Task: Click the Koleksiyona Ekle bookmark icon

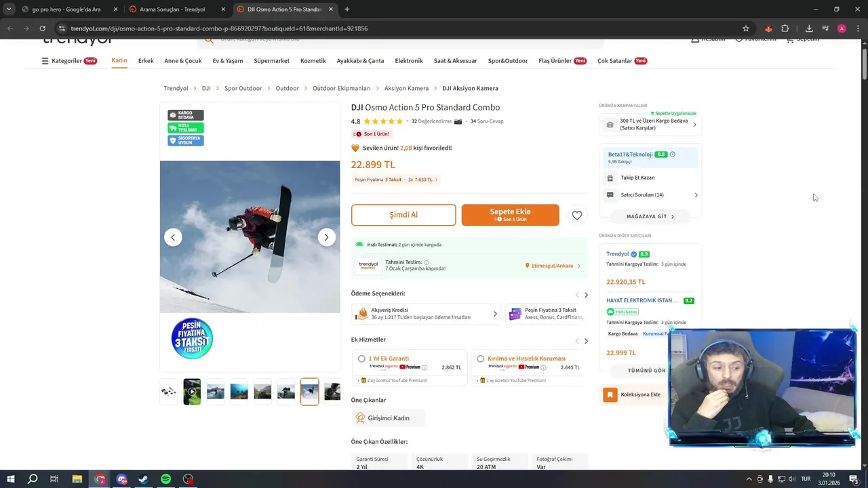Action: point(610,394)
